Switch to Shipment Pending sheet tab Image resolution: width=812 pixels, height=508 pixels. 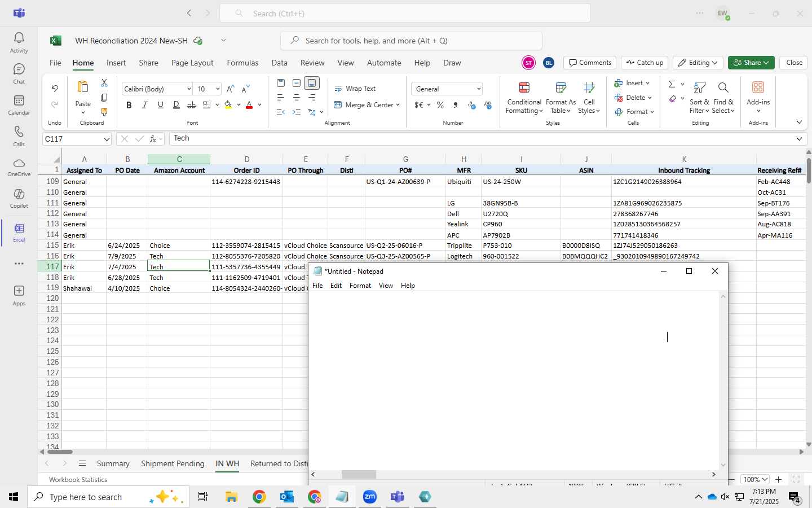(x=173, y=463)
